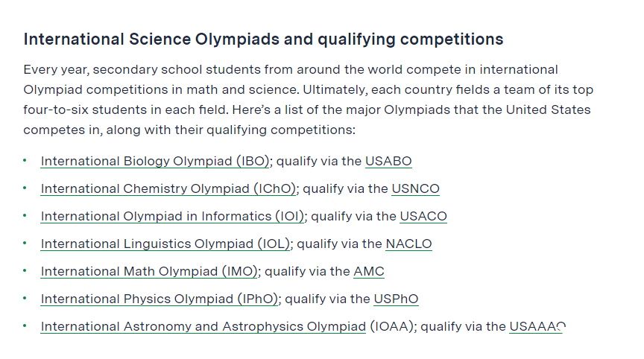Click the intro paragraph starting "Every year"

(x=308, y=100)
